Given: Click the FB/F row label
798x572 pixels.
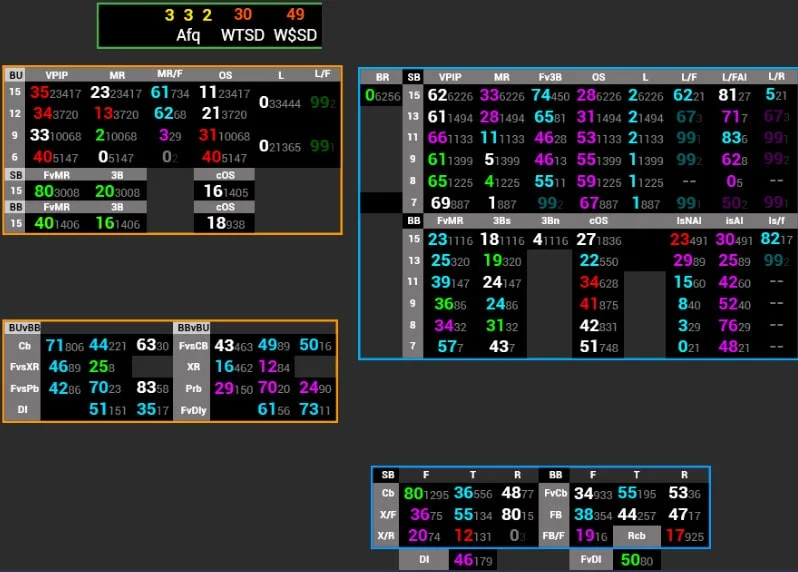Looking at the screenshot, I should tap(555, 535).
